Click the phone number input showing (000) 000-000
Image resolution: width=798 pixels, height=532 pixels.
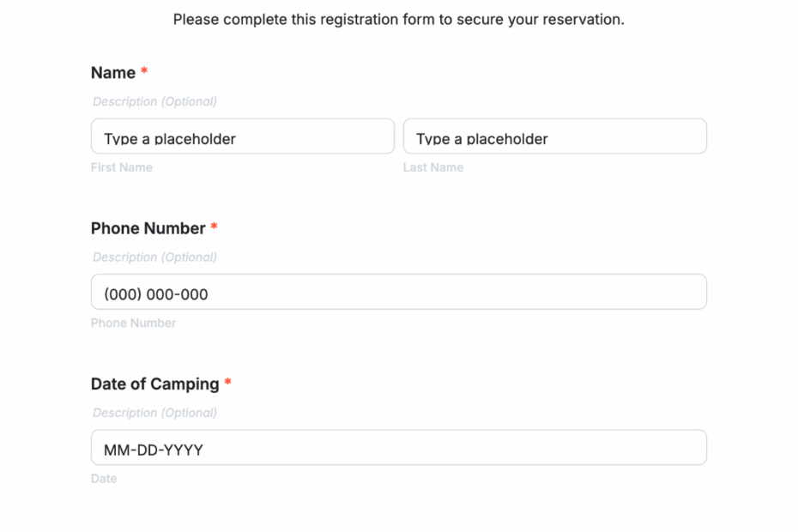tap(398, 291)
